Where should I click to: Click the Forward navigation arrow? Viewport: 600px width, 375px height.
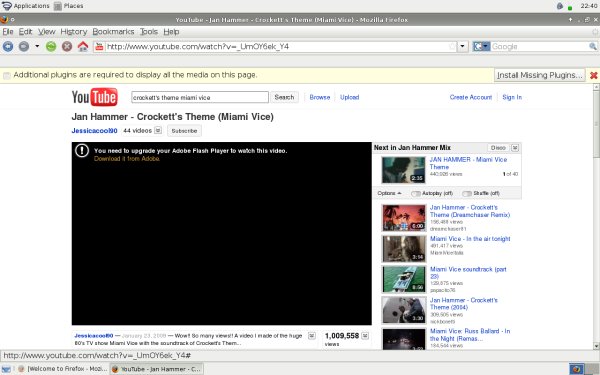[x=24, y=47]
